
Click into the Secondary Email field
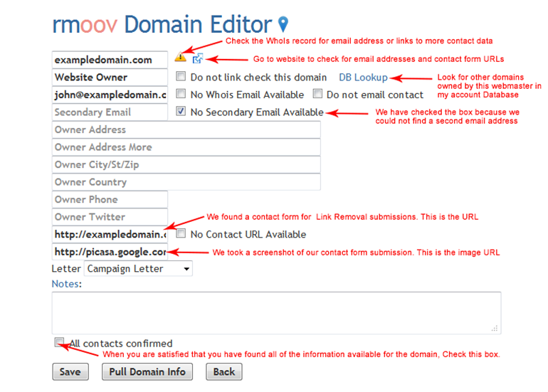[110, 112]
